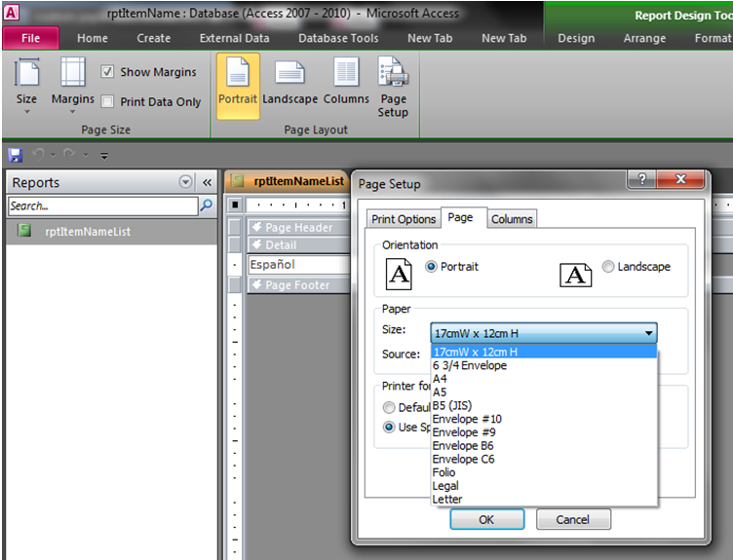Switch to the Create ribbon tab

coord(153,38)
